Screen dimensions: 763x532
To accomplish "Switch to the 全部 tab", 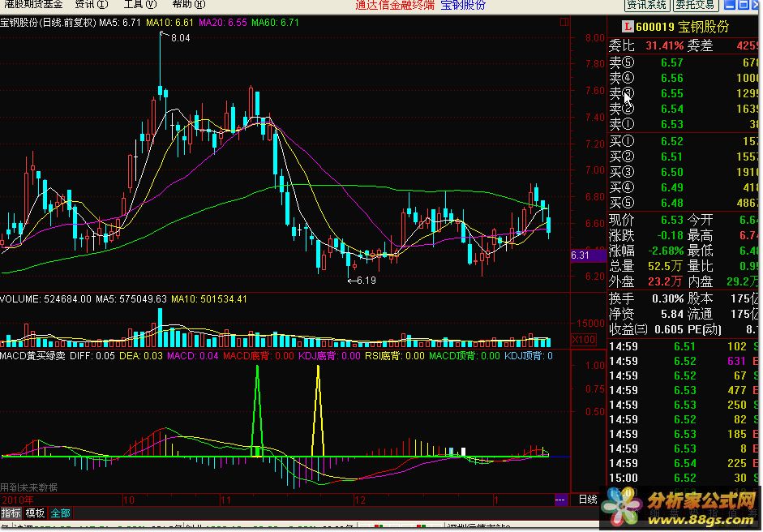I will 60,513.
